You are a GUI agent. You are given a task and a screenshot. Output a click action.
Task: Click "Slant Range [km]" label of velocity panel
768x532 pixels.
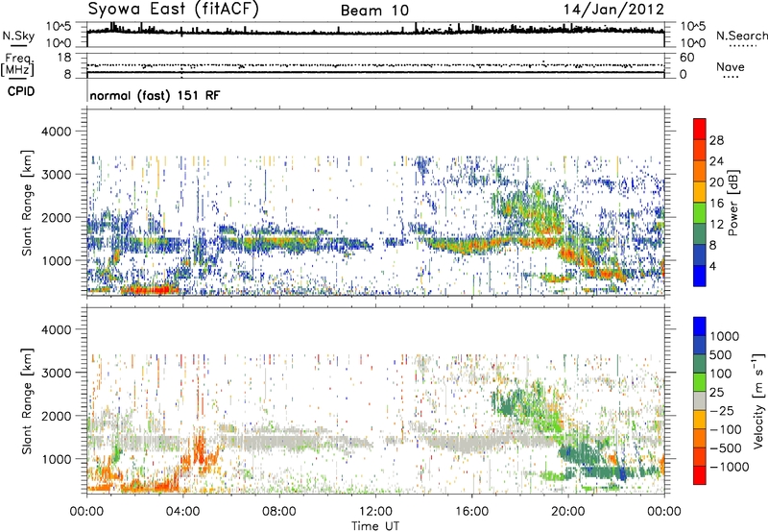pyautogui.click(x=27, y=401)
